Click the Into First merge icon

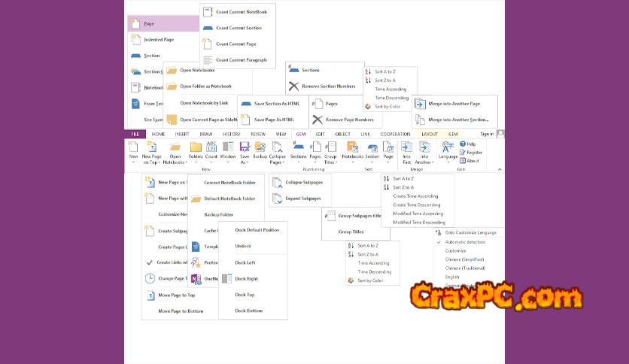click(406, 147)
